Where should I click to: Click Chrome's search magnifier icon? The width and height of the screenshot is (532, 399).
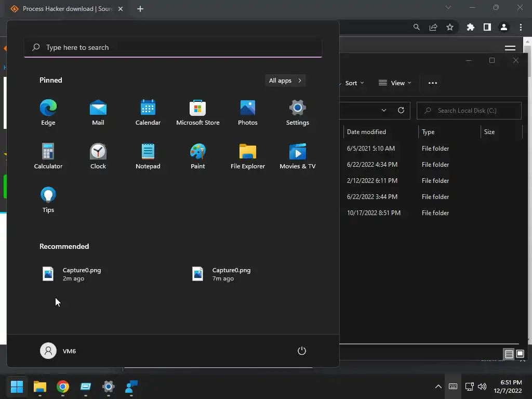(416, 27)
